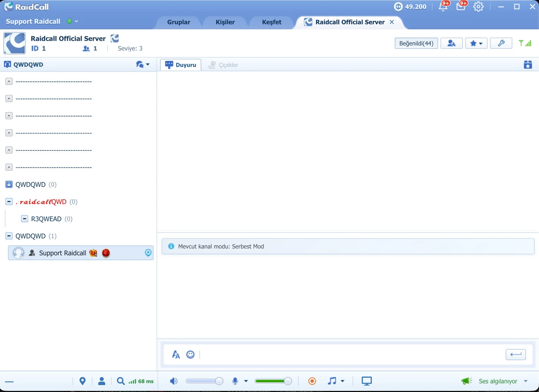The image size is (539, 392).
Task: Click the red round badge beside Support Raidcall
Action: [106, 253]
